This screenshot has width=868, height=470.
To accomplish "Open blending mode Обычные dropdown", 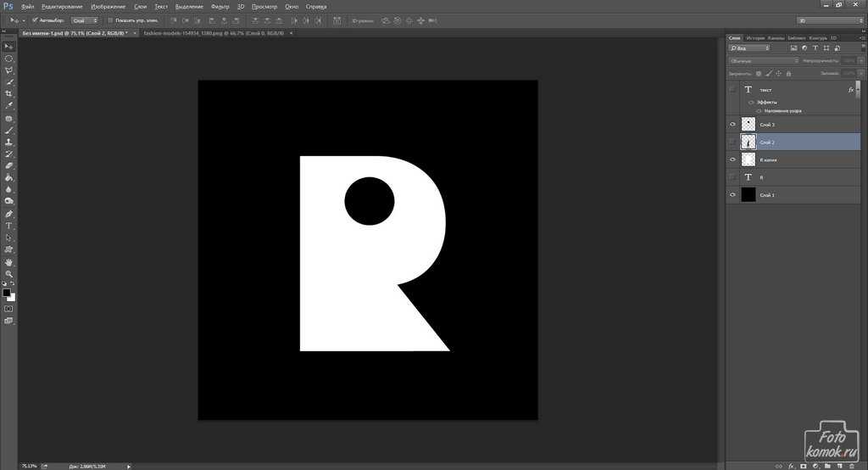I will [763, 61].
